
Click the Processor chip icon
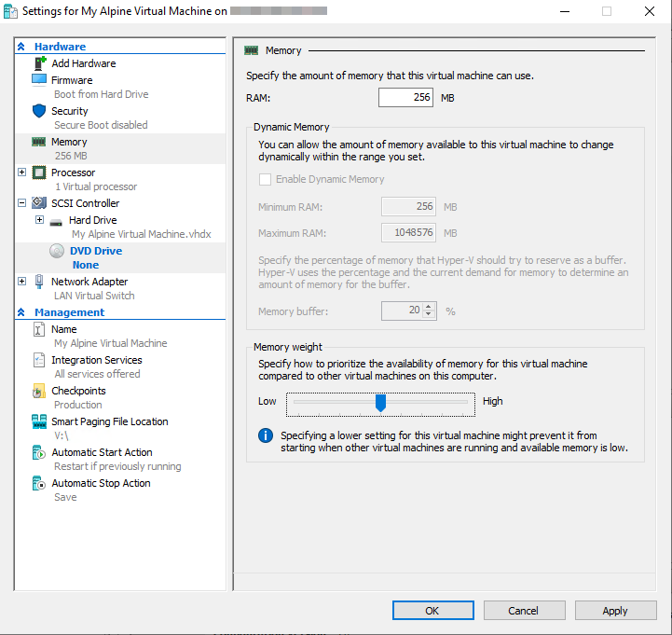[39, 173]
